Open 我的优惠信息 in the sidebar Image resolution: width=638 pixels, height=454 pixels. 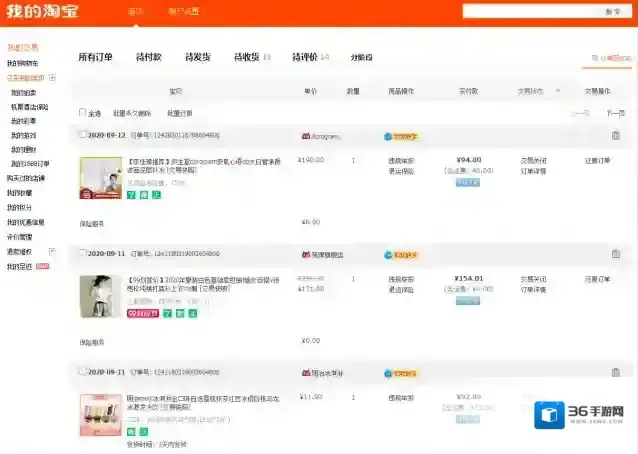pos(26,222)
